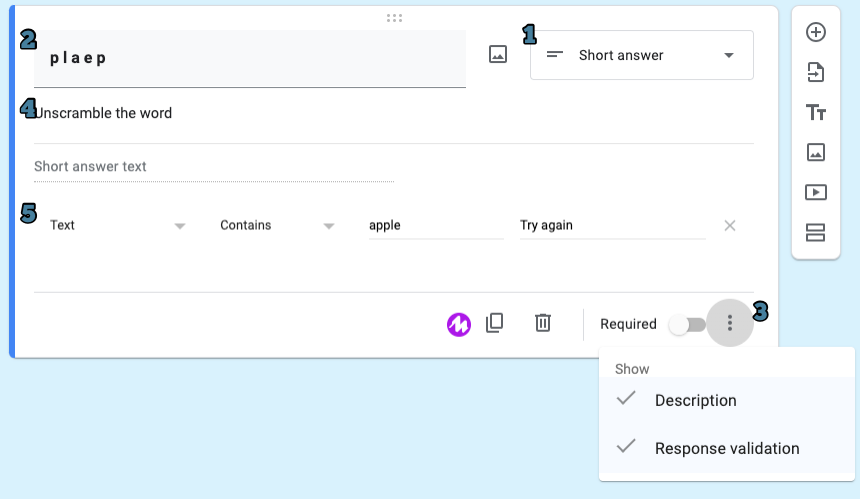Click the Add section icon
860x499 pixels.
pos(815,232)
